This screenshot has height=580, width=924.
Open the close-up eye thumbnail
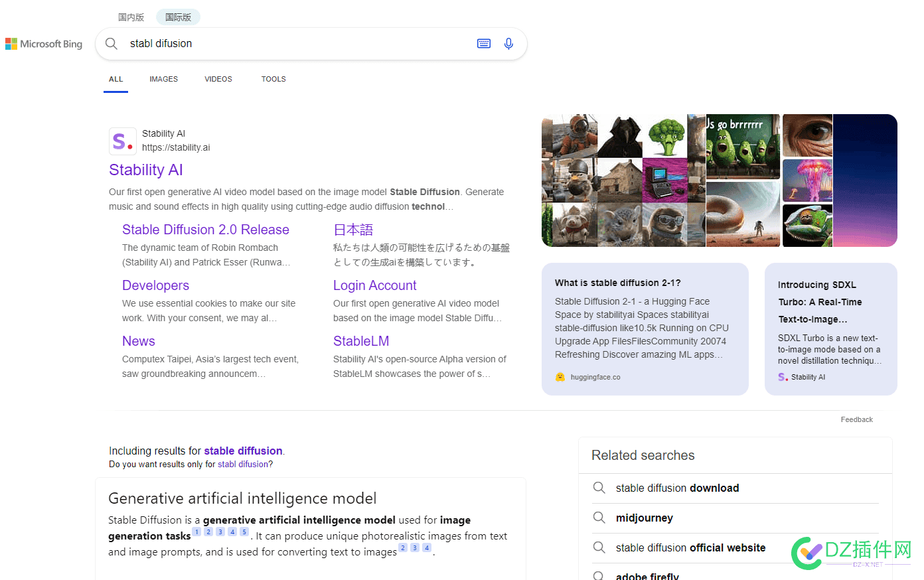807,135
